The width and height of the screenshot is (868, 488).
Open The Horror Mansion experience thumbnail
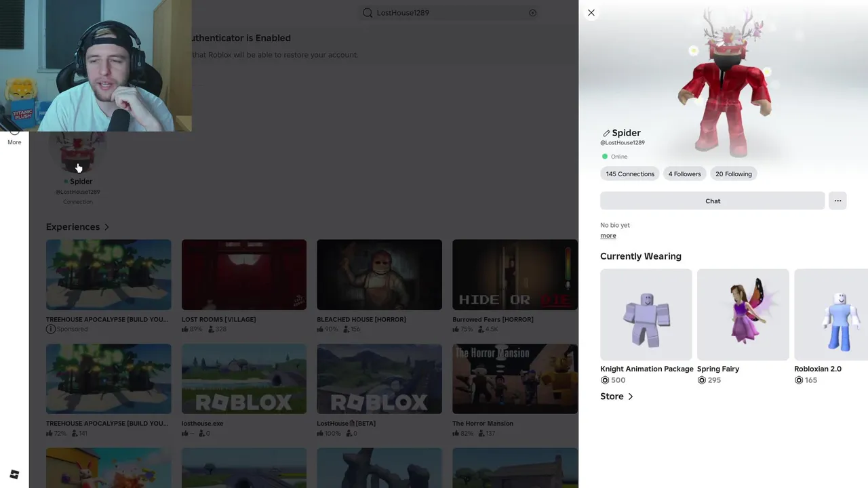(515, 379)
